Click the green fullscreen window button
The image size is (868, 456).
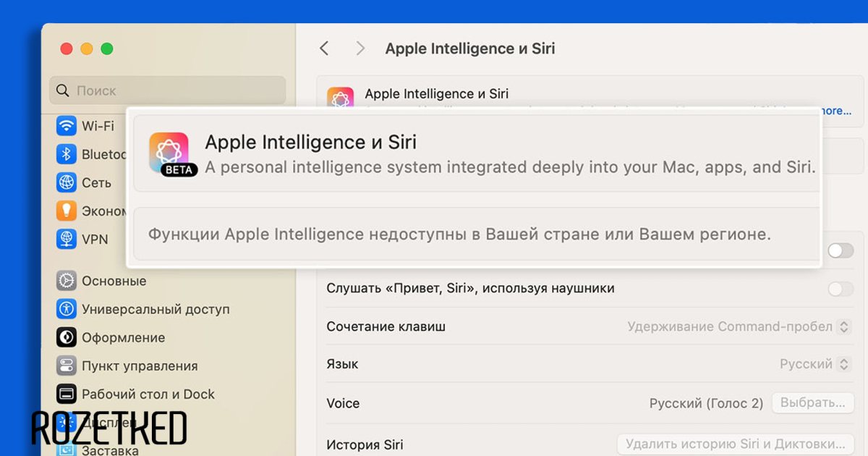tap(107, 48)
